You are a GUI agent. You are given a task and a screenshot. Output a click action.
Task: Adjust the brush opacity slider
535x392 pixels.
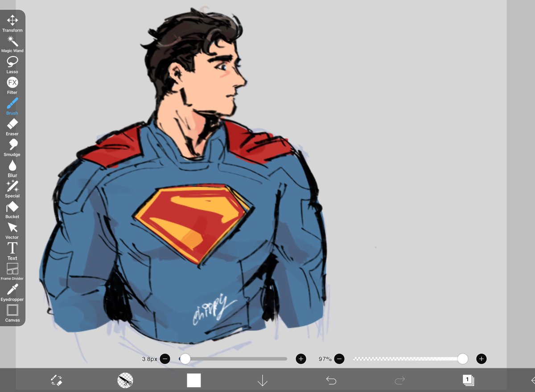(411, 359)
